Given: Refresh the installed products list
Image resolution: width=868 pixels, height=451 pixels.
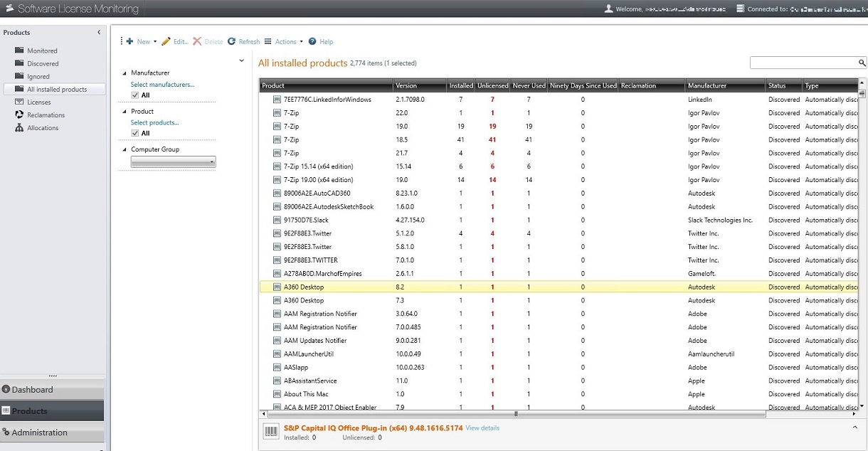Looking at the screenshot, I should (x=243, y=41).
